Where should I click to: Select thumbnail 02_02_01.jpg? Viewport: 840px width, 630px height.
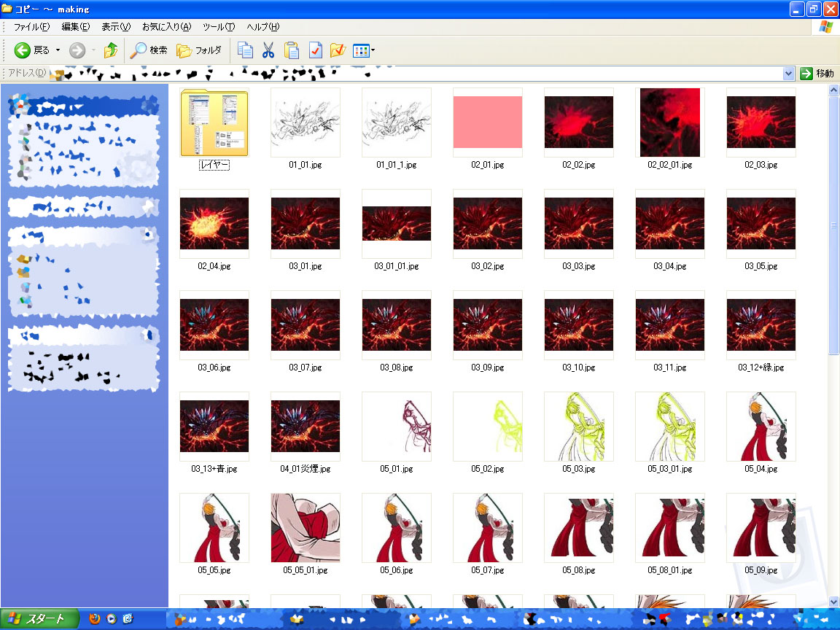[669, 122]
